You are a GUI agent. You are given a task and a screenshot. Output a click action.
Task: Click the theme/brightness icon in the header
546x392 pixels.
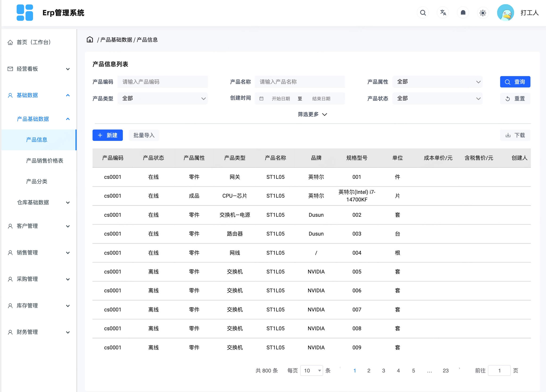coord(483,13)
